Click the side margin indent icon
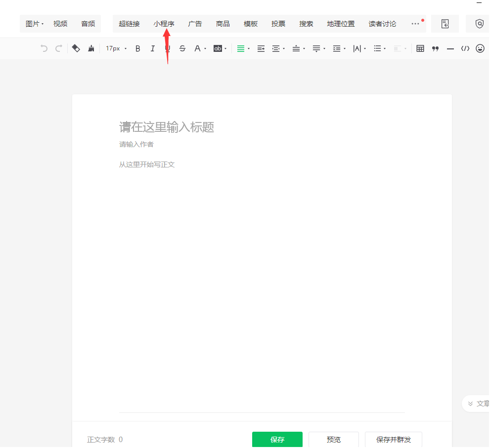Viewport: 490px width, 448px height. pos(275,49)
